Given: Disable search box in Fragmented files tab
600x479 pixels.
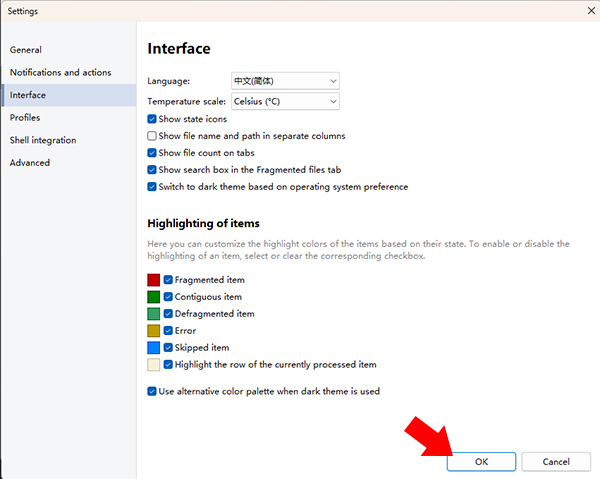Looking at the screenshot, I should [152, 170].
